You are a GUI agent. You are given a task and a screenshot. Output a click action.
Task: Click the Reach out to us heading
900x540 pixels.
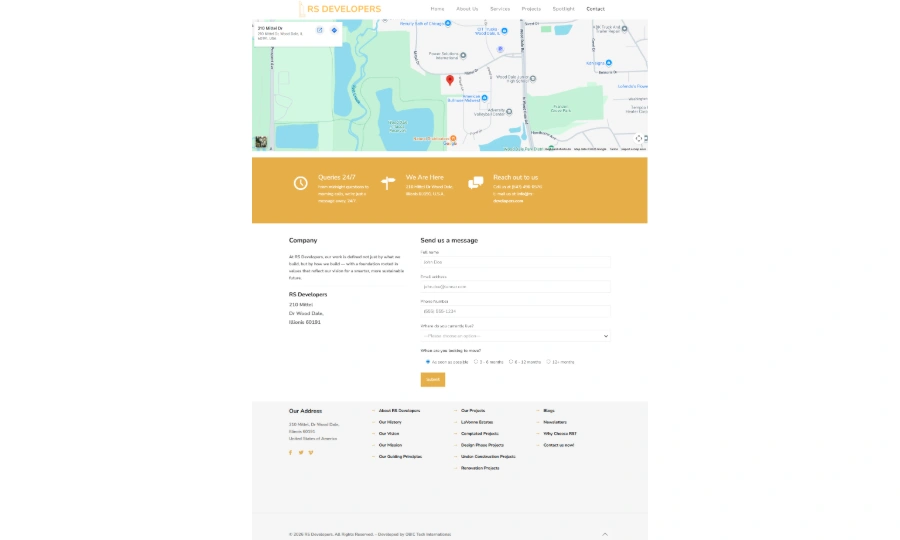coord(515,177)
